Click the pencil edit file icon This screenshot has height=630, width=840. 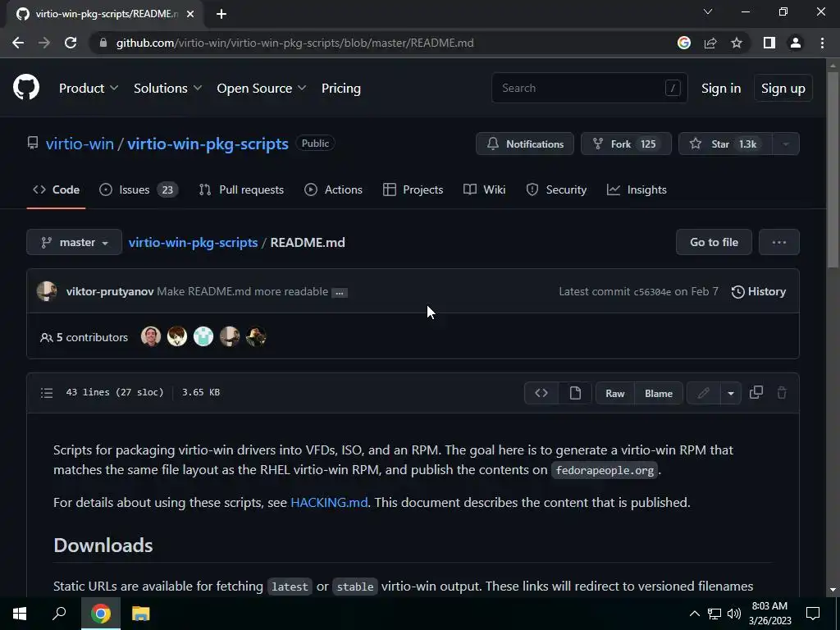(703, 393)
